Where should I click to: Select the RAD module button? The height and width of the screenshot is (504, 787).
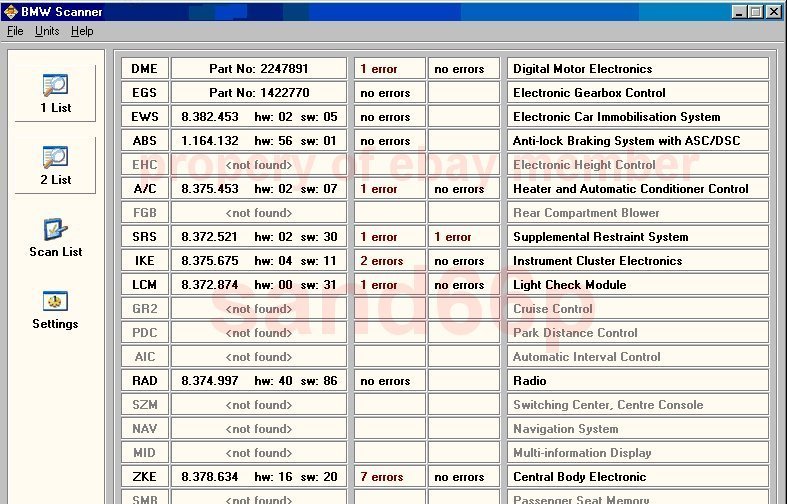click(x=145, y=381)
